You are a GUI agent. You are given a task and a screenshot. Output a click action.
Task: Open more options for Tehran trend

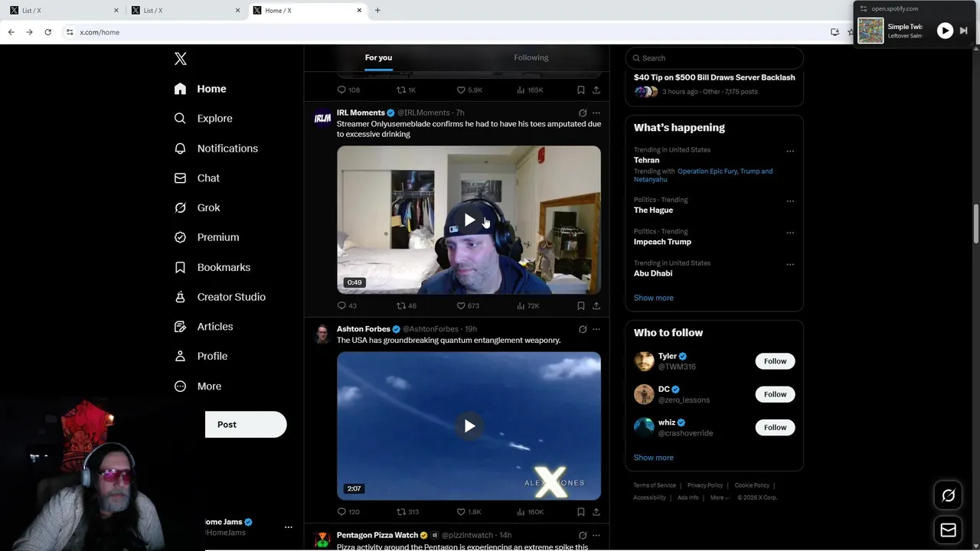pyautogui.click(x=790, y=152)
